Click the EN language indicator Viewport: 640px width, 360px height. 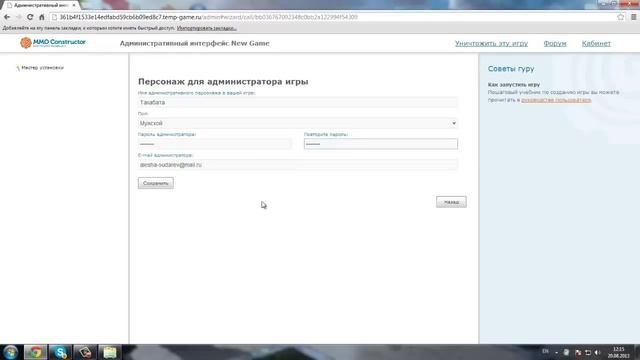point(545,351)
